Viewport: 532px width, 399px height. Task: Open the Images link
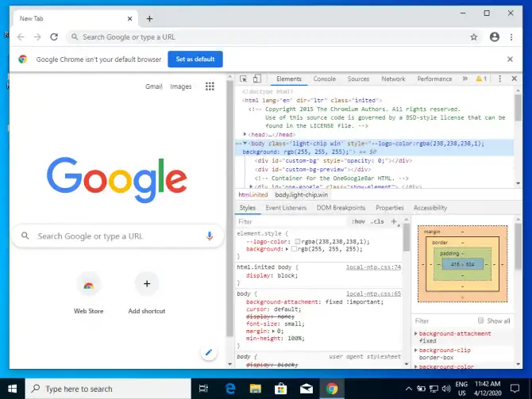point(180,86)
